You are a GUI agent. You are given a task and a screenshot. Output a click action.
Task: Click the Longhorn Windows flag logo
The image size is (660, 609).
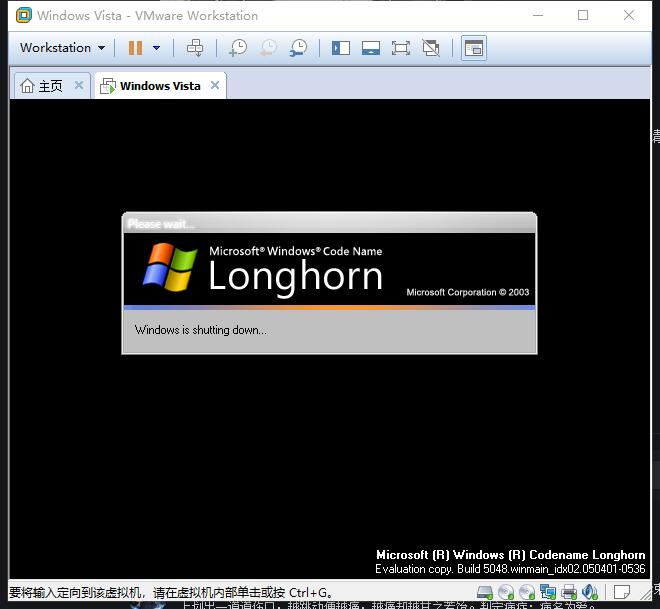pos(170,267)
